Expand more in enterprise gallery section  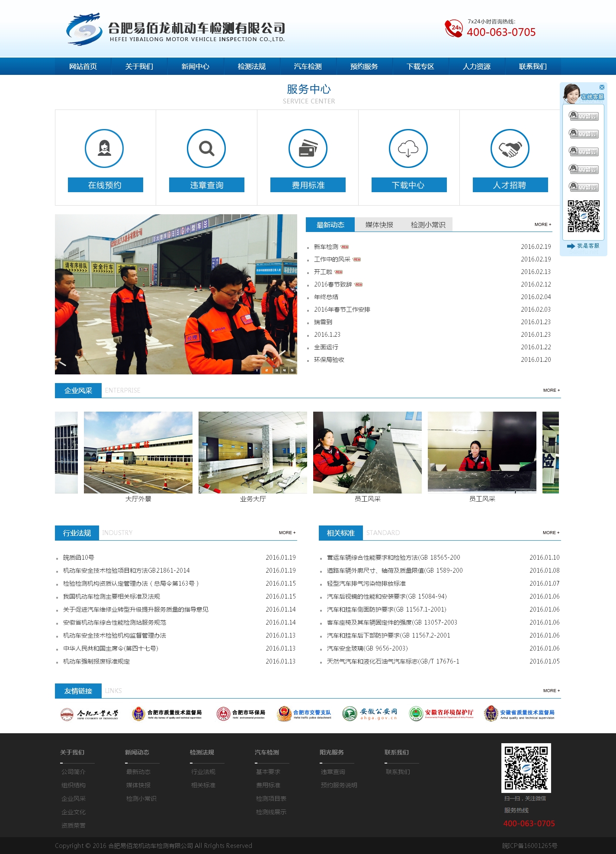pos(551,390)
